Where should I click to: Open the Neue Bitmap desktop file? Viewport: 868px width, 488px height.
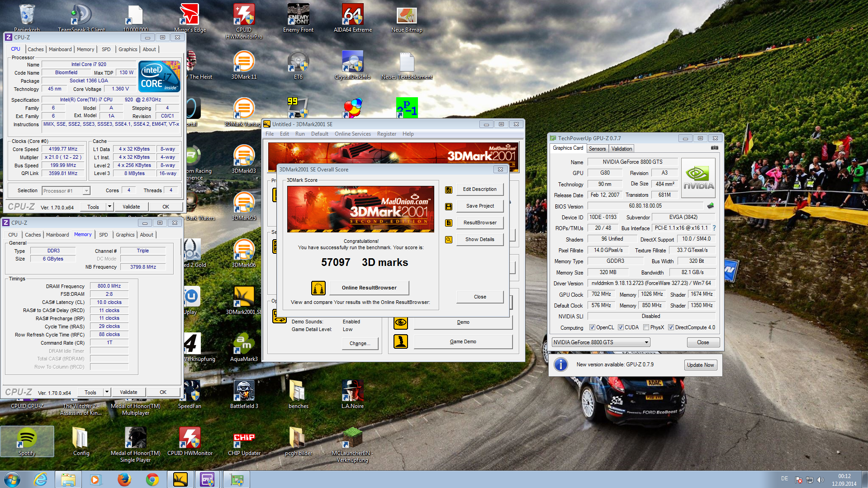407,18
